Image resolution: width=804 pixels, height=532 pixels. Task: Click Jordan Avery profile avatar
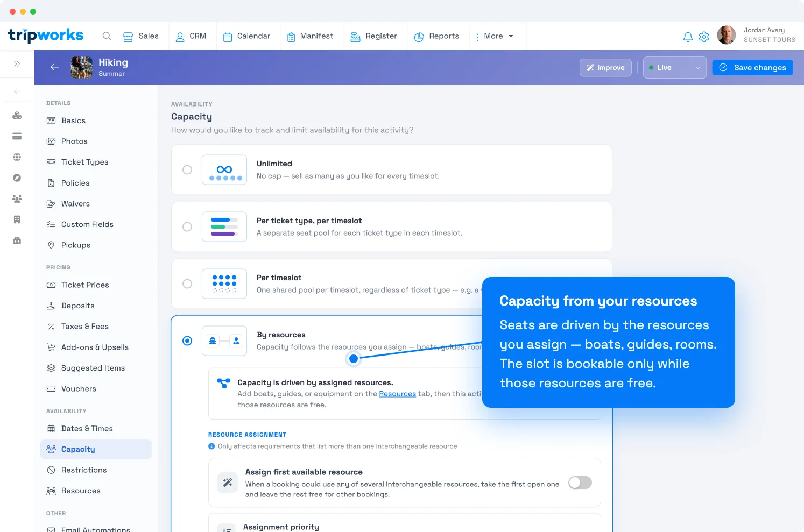(x=727, y=35)
